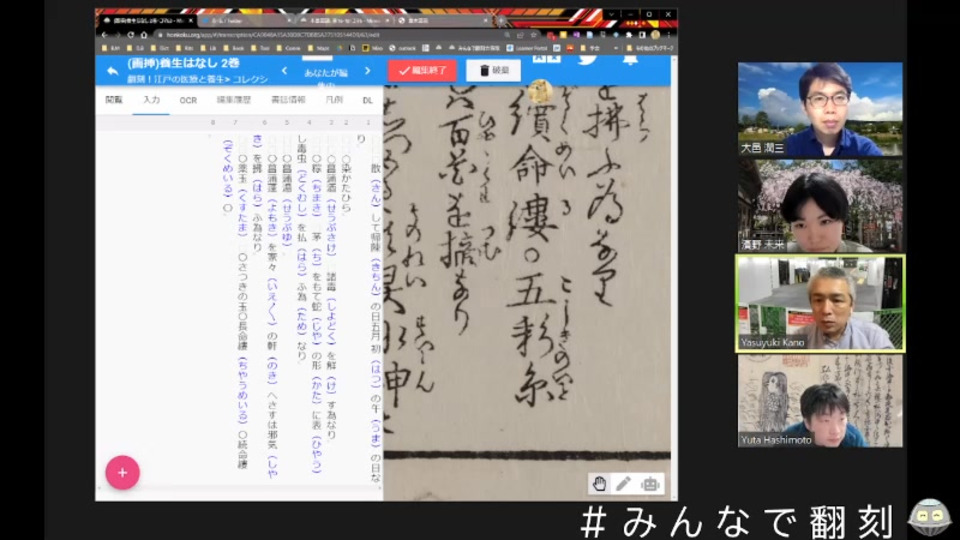Open the 書誌情報 bibliographic info tab
Viewport: 960px width, 540px height.
click(x=288, y=100)
